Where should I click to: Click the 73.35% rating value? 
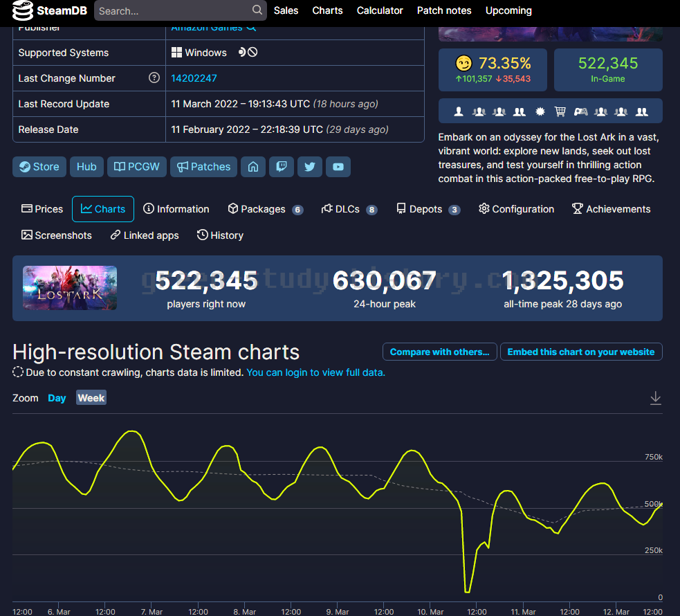(505, 64)
